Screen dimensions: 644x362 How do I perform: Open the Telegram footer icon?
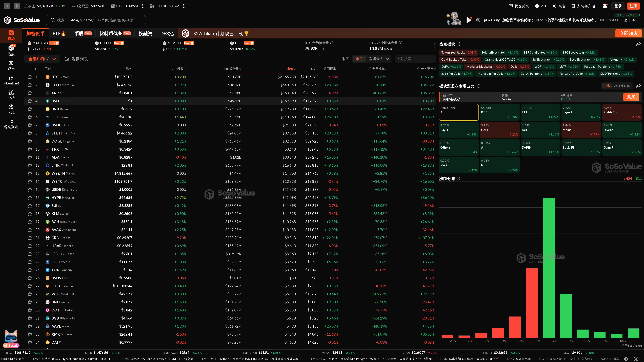tap(626, 359)
